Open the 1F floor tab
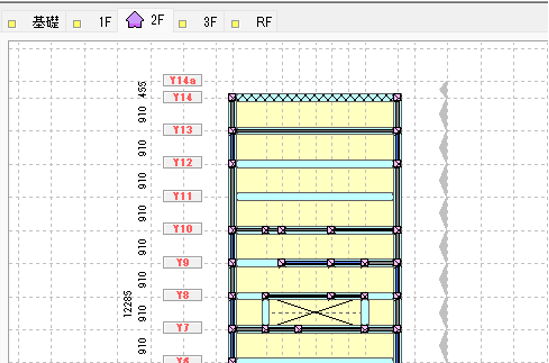This screenshot has width=549, height=363. [x=92, y=22]
